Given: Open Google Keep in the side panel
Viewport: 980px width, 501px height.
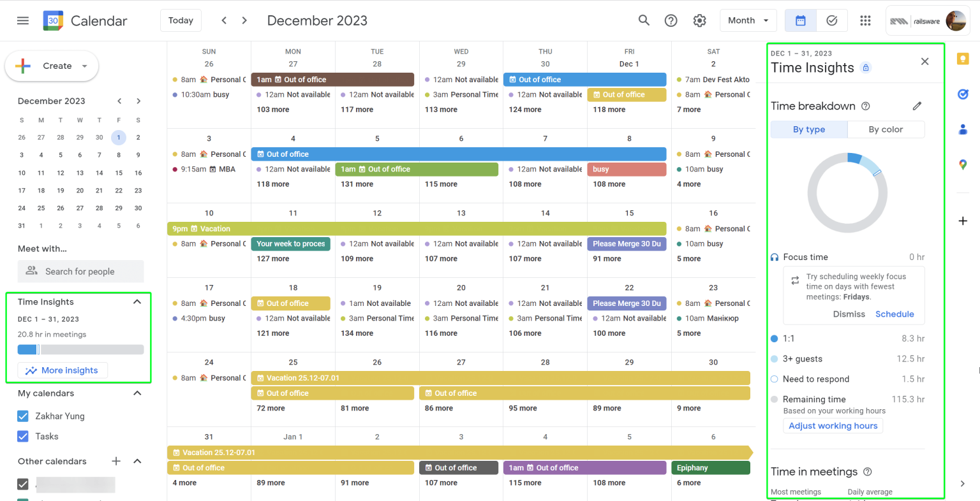Looking at the screenshot, I should click(x=963, y=59).
